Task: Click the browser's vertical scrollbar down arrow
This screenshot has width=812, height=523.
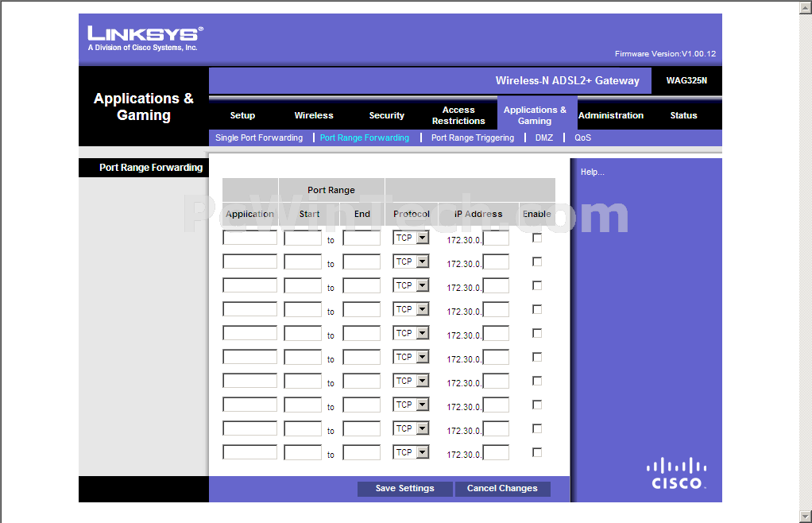Action: tap(806, 517)
